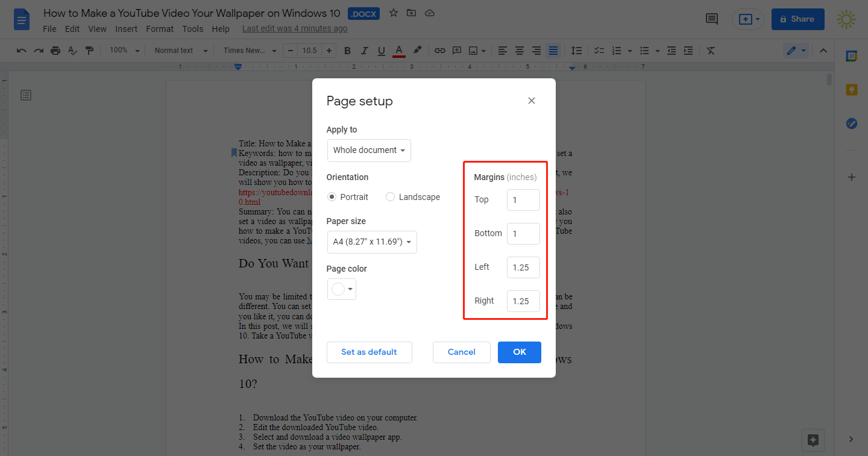The image size is (868, 456).
Task: Toggle underline formatting
Action: [x=381, y=51]
